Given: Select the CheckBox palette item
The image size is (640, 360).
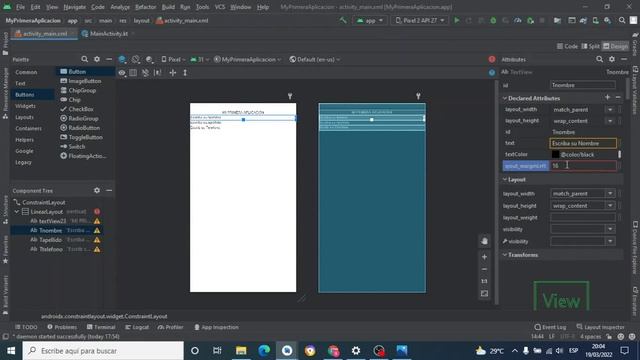Looking at the screenshot, I should [81, 109].
